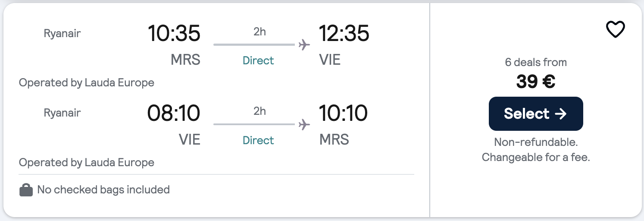Click the Non-refundable notice
Screen dimensions: 644x221
[x=535, y=142]
